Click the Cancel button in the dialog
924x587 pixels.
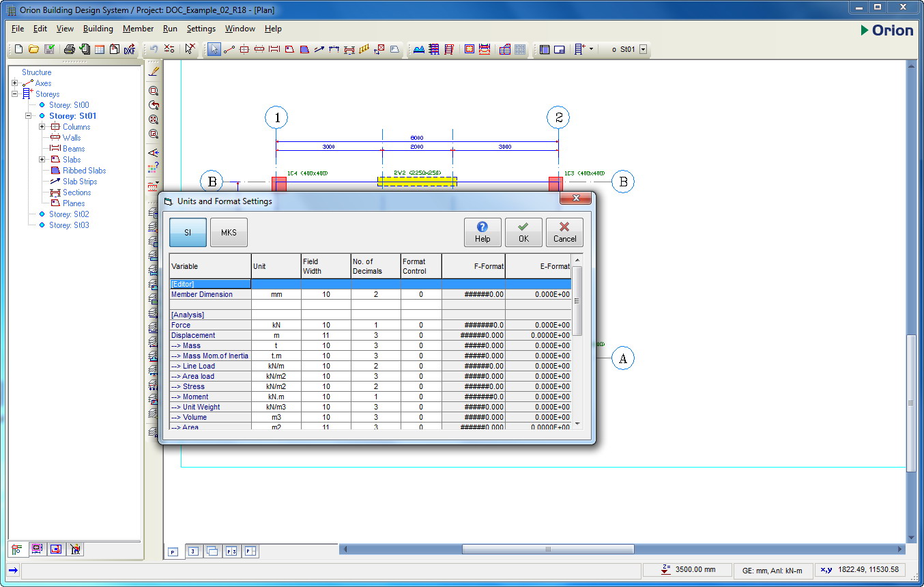[x=564, y=232]
